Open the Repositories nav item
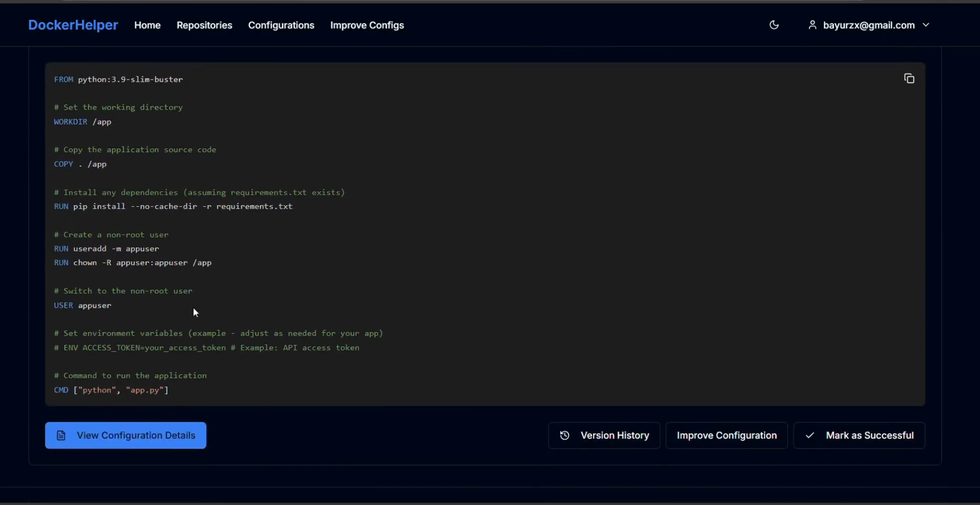This screenshot has width=980, height=505. 204,25
